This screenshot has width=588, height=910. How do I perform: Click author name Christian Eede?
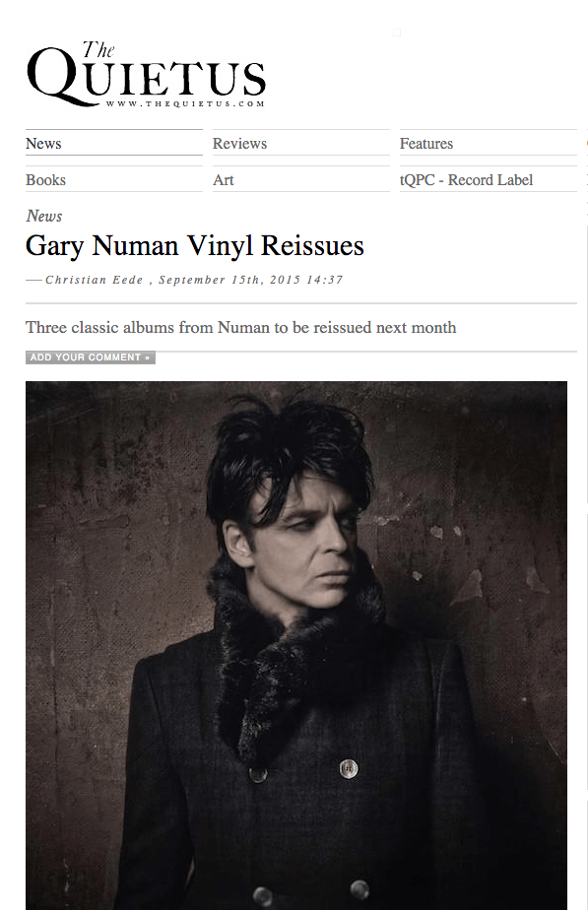(94, 280)
